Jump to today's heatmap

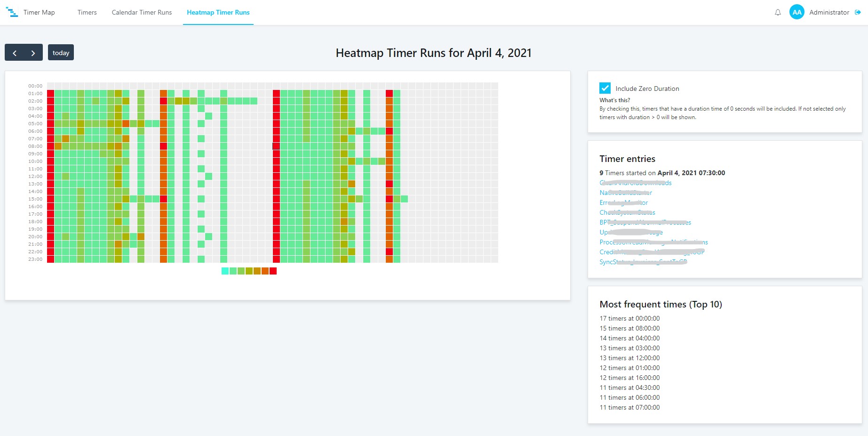[x=61, y=53]
